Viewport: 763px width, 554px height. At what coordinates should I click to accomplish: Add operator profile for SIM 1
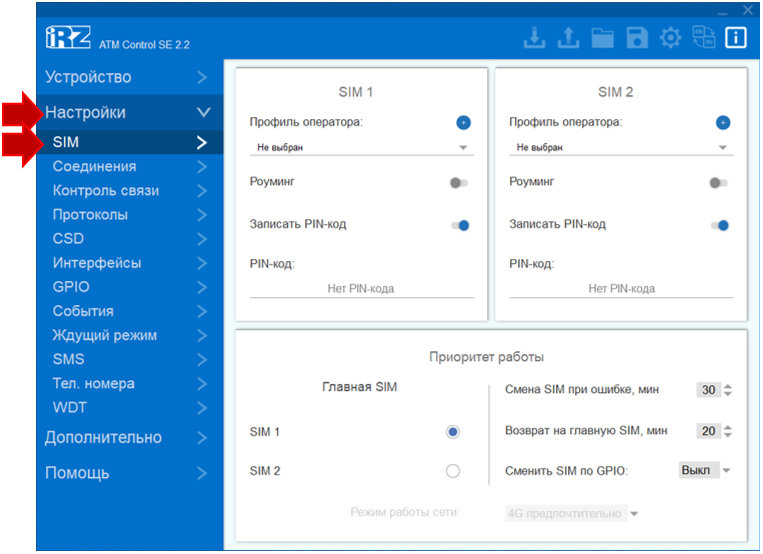tap(463, 122)
